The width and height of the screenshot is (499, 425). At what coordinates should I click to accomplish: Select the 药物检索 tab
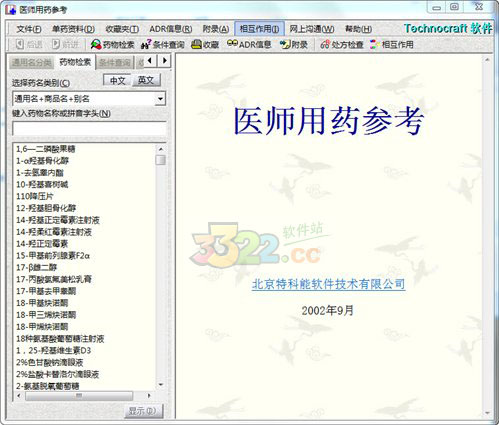click(x=75, y=62)
